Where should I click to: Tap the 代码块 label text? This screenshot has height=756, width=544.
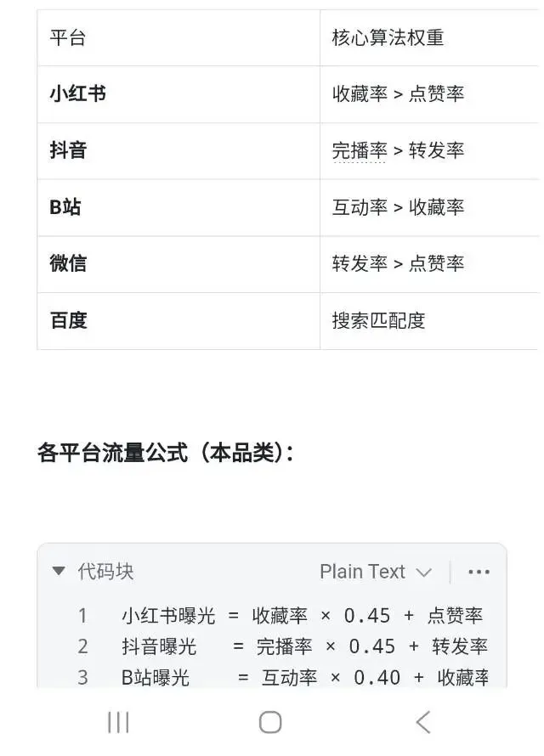[105, 572]
